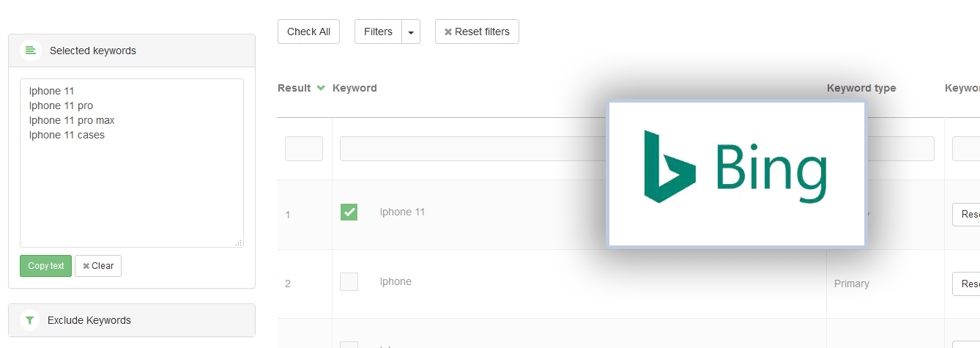Collapse the Selected keywords panel header

[x=132, y=51]
